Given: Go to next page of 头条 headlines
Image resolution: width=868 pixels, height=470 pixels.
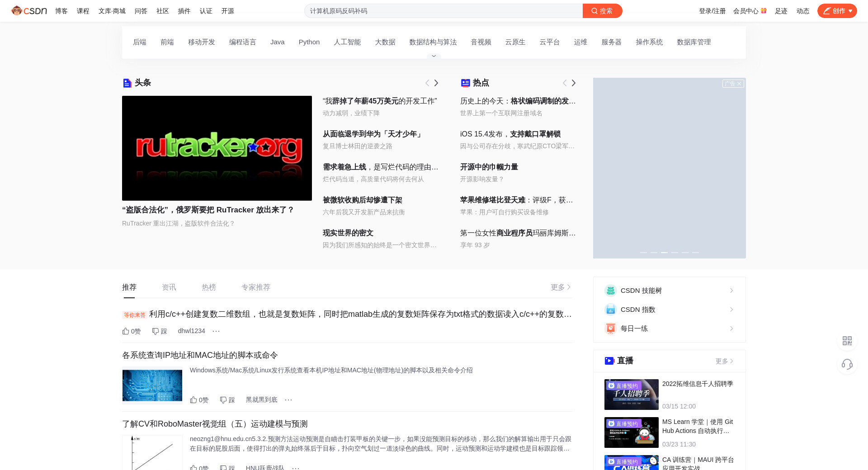Looking at the screenshot, I should [436, 83].
